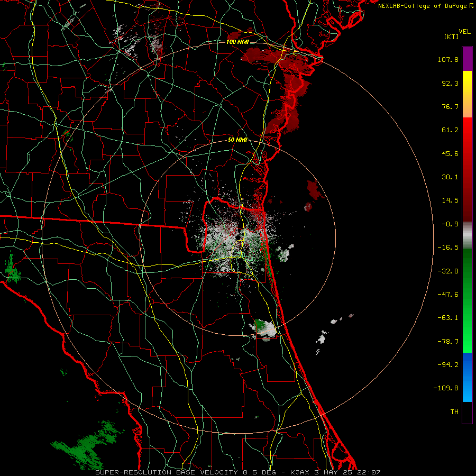
Task: Select the 30.1 legend value
Action: pos(450,177)
